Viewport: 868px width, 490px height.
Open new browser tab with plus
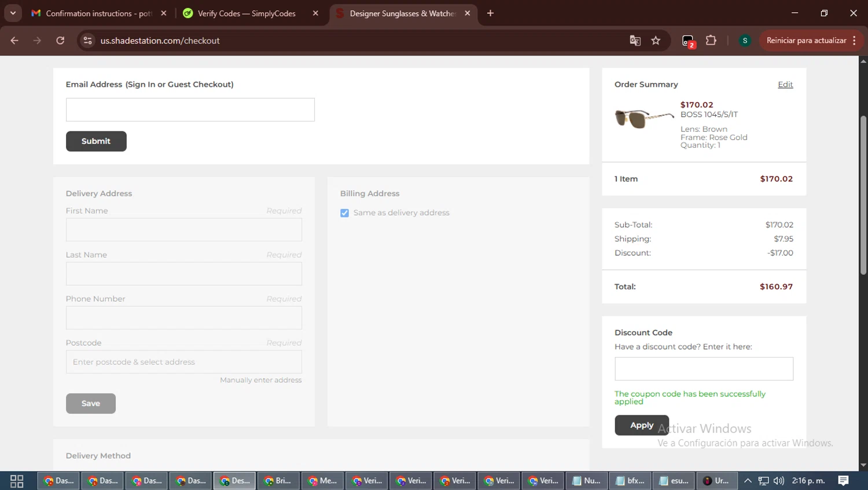[490, 13]
